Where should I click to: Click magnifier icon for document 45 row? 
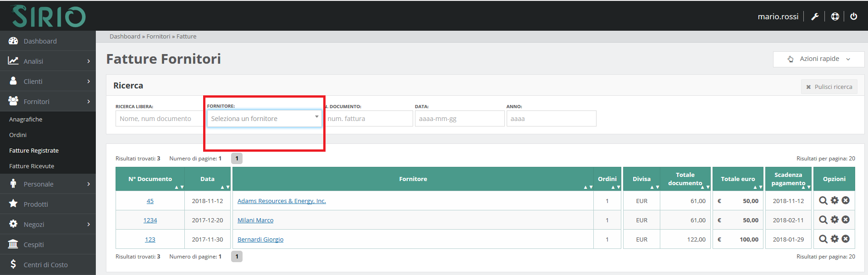823,201
